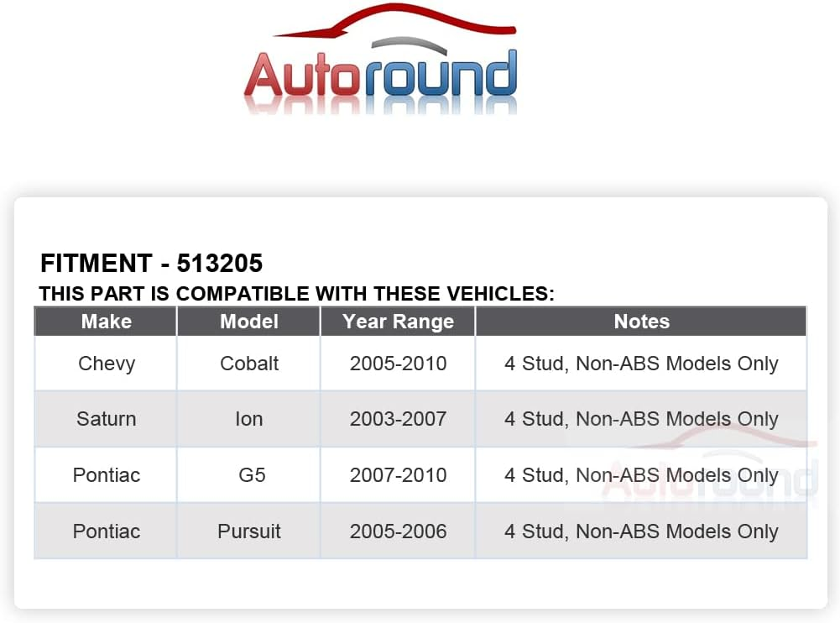Click the Saturn make cell
The image size is (840, 623).
(106, 419)
